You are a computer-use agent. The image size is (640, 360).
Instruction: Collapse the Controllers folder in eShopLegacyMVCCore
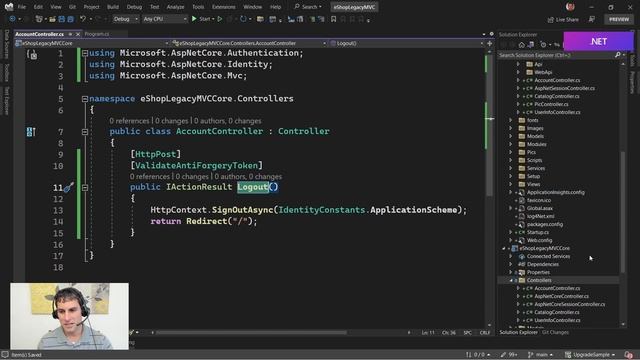511,280
